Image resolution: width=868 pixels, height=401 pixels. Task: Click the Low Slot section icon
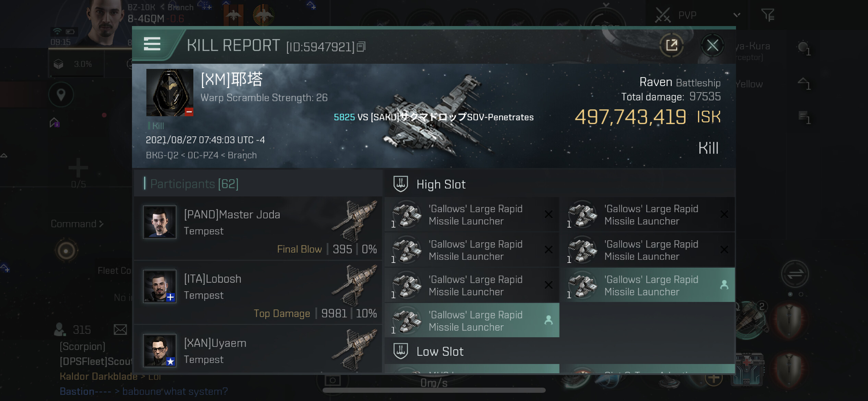400,351
